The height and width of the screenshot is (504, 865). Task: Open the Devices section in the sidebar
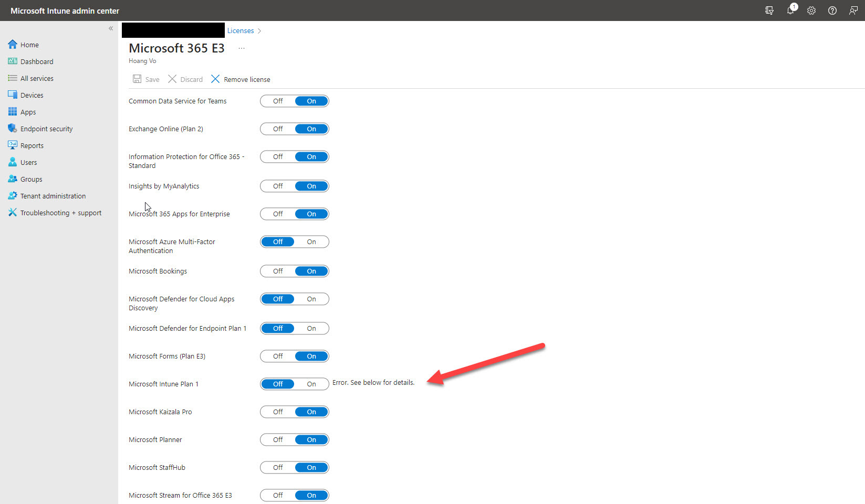point(32,94)
